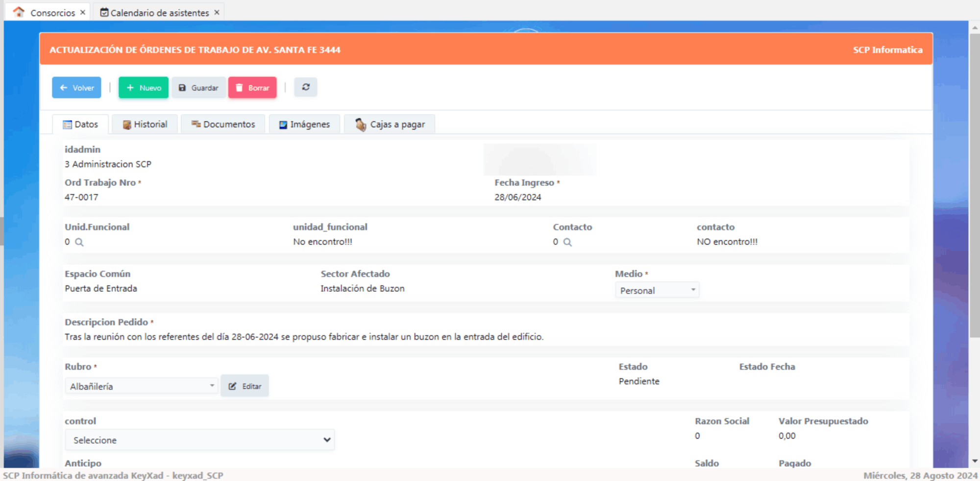Open the Historial tab
This screenshot has width=980, height=481.
145,125
